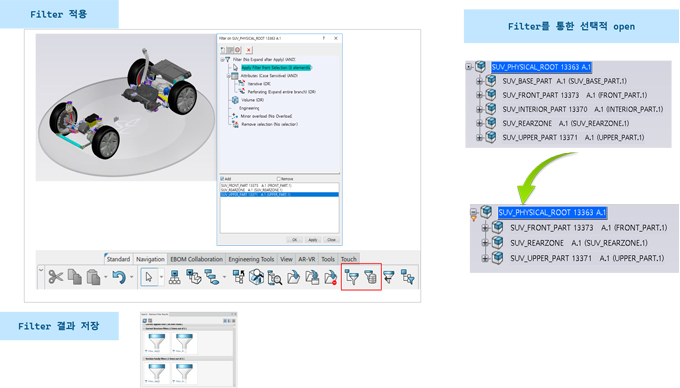Click the last toolbar icon with funnel and nodes

point(408,277)
